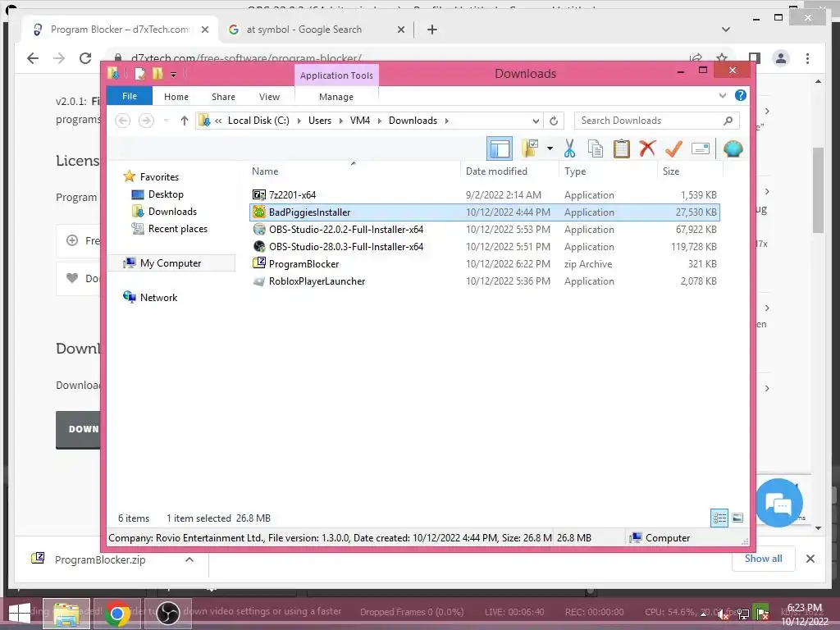The image size is (840, 630).
Task: Open the File menu in Explorer
Action: (x=130, y=96)
